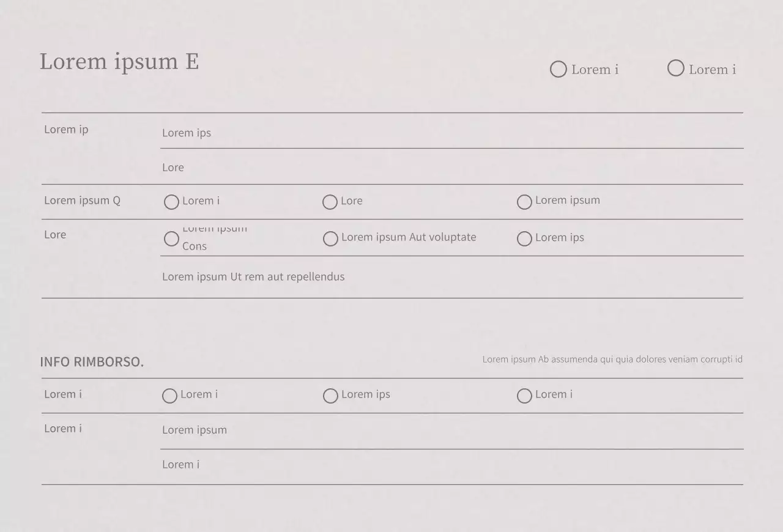
Task: Click the "Lorem ipsum Ab assumenda" note text
Action: (612, 360)
